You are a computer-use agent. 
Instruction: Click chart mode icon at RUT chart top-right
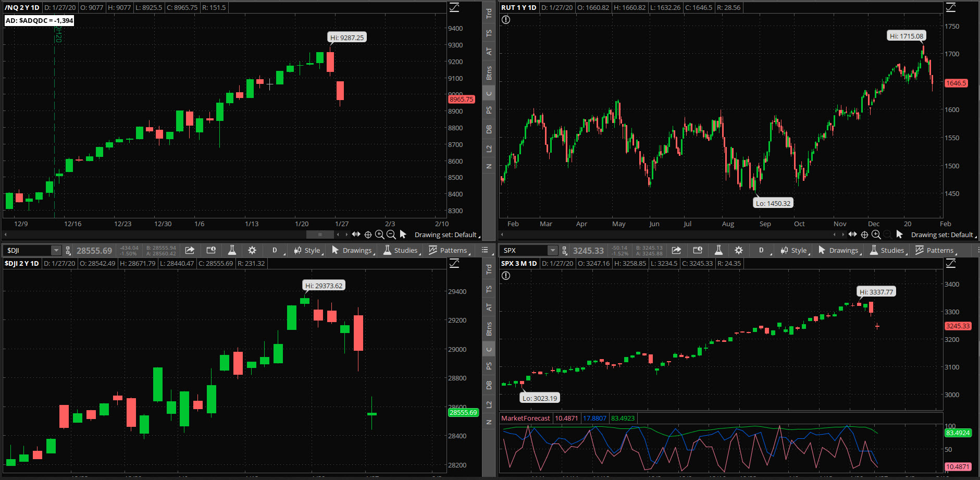[951, 7]
